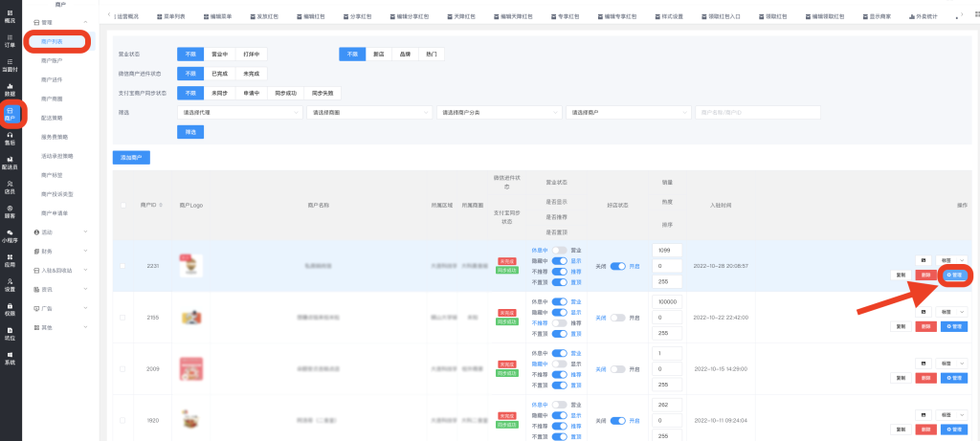Click the 权限 (Permissions) sidebar icon
Screen dimensions: 980x441
[10, 308]
